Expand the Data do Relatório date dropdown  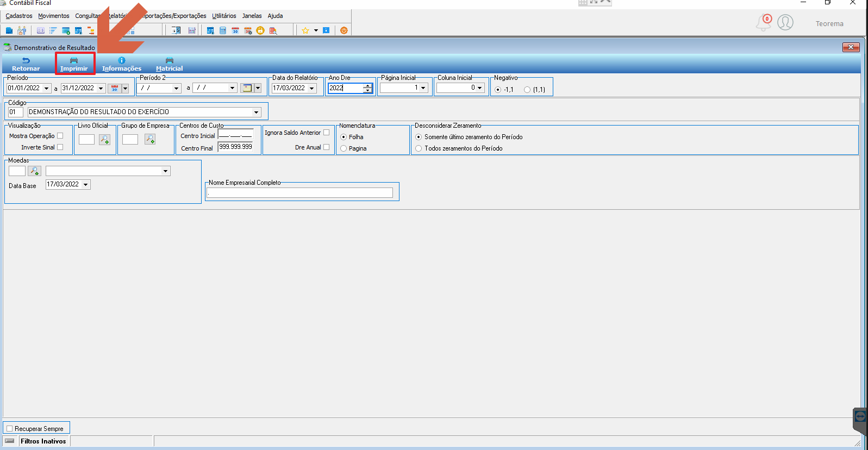coord(312,88)
